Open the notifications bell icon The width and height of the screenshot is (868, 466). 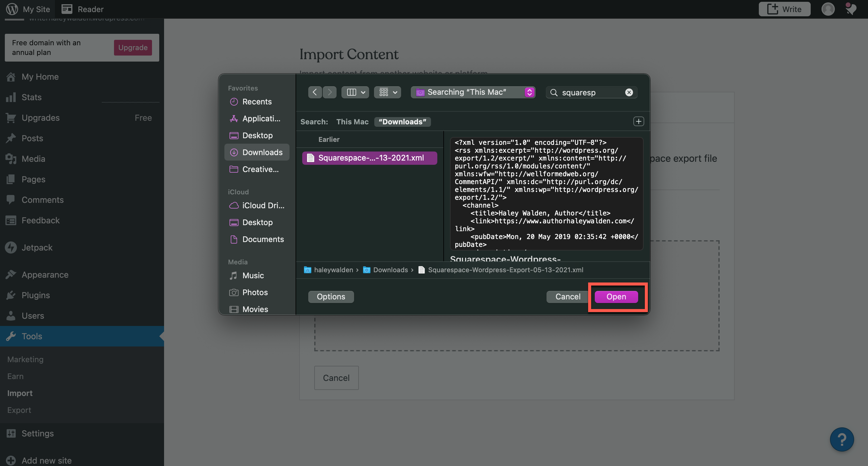(851, 9)
